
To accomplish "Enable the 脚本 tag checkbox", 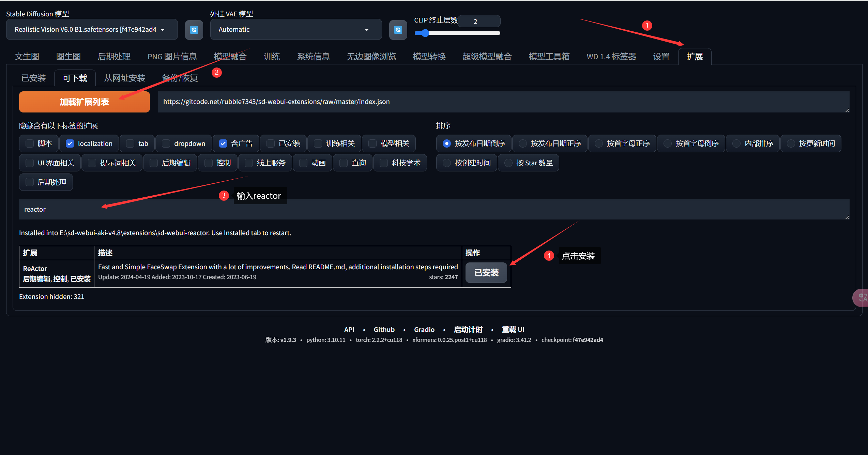I will (x=30, y=143).
